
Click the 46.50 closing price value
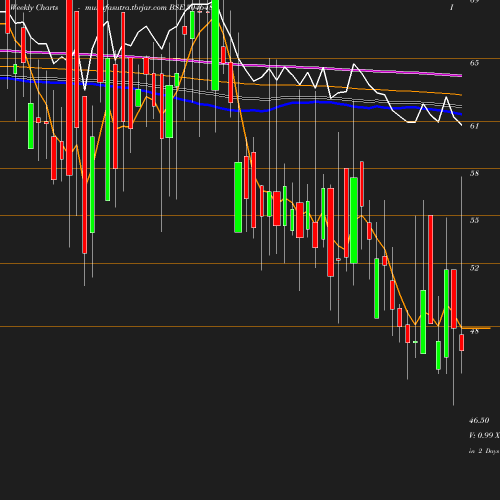click(479, 420)
